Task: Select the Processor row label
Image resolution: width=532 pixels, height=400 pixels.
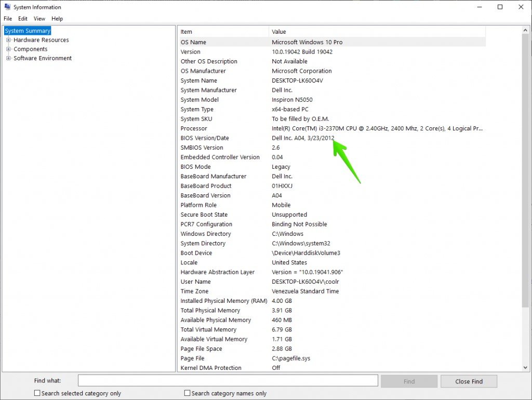Action: tap(194, 128)
